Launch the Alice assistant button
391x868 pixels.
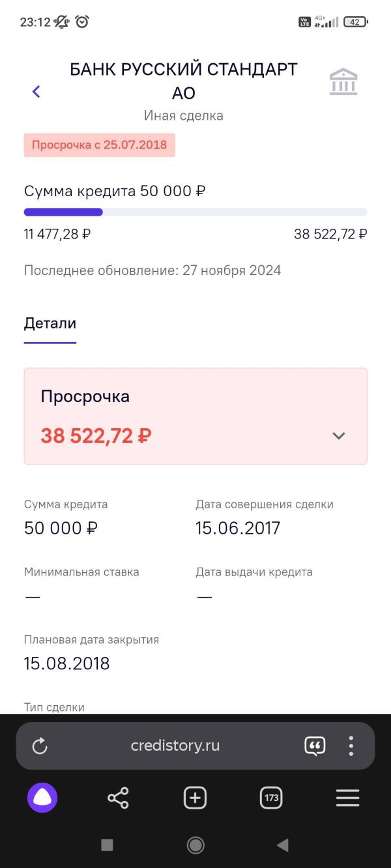pyautogui.click(x=42, y=798)
